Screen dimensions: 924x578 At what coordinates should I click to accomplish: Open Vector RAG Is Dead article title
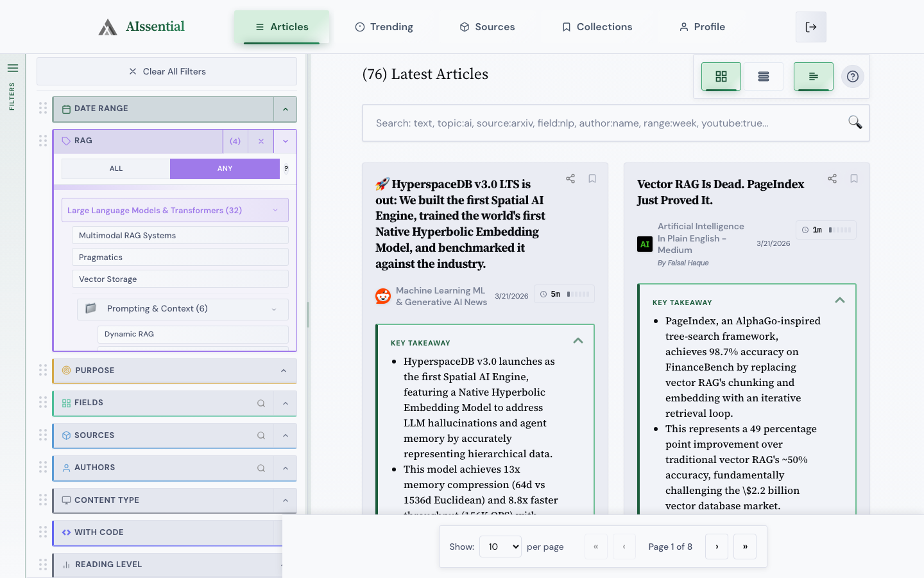721,192
